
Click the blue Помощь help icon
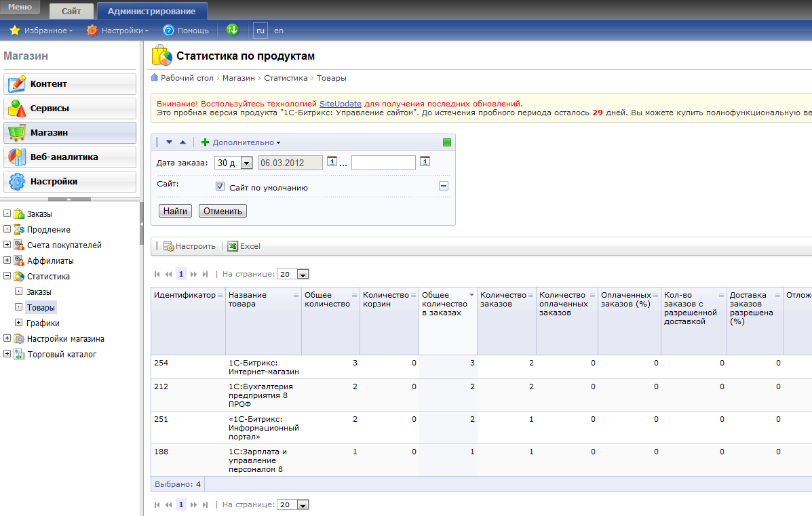pos(169,31)
